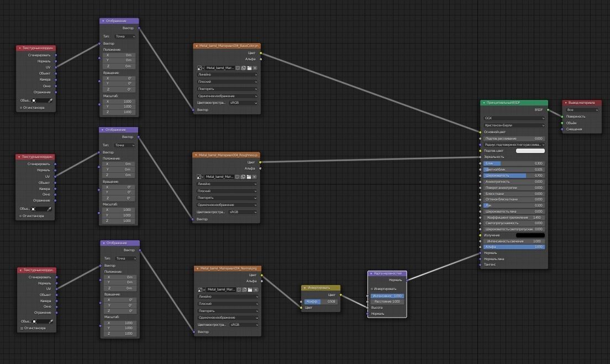
Task: Collapse the BaseColor image texture node
Action: (x=197, y=46)
